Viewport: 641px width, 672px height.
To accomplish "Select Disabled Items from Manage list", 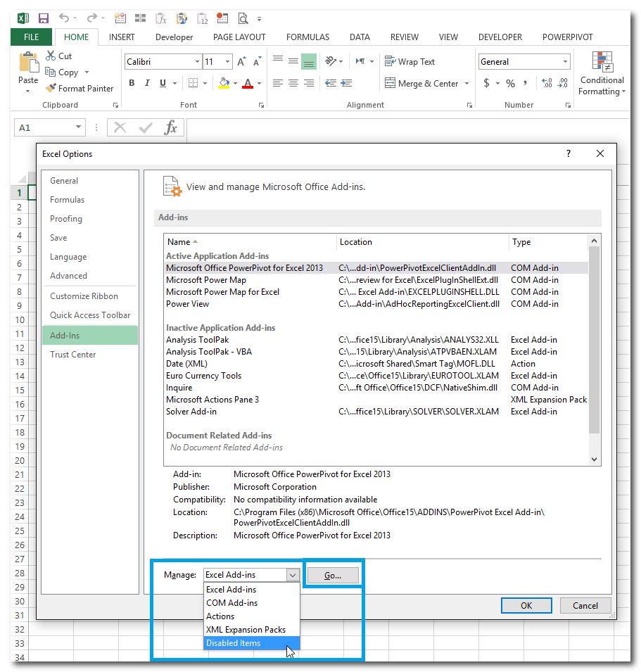I will pos(234,643).
